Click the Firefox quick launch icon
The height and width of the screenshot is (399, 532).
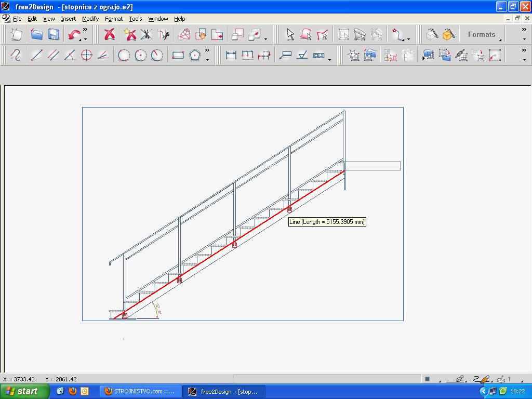(73, 391)
